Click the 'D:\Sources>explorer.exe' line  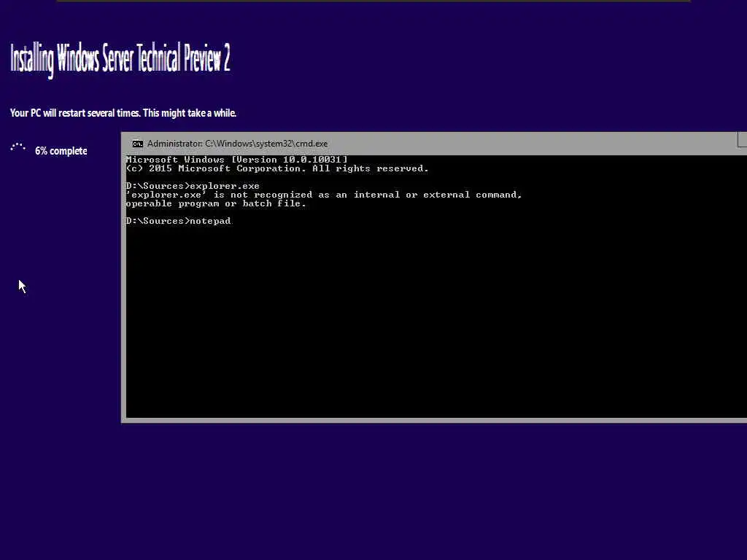pos(193,186)
